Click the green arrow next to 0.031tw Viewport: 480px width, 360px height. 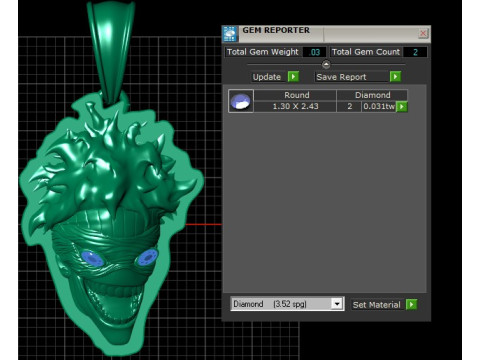click(402, 107)
